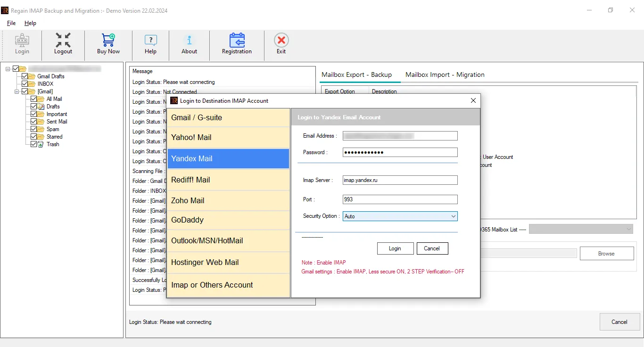644x347 pixels.
Task: Select Yahoo! Mail provider
Action: click(229, 138)
